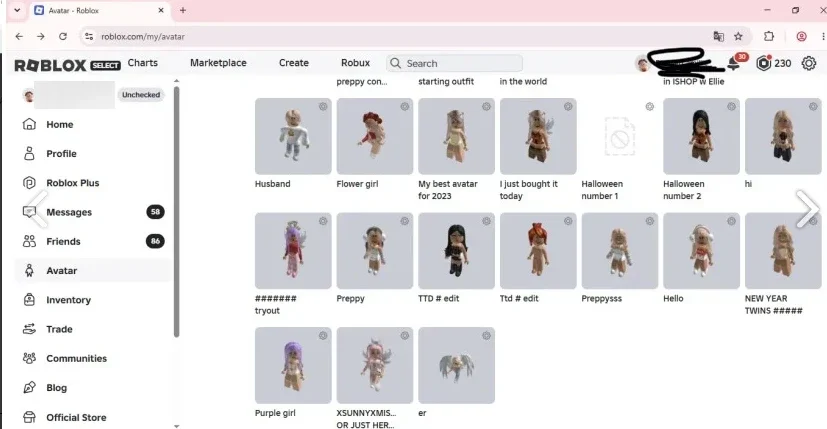Click the right carousel arrow
The width and height of the screenshot is (827, 429).
click(x=807, y=209)
